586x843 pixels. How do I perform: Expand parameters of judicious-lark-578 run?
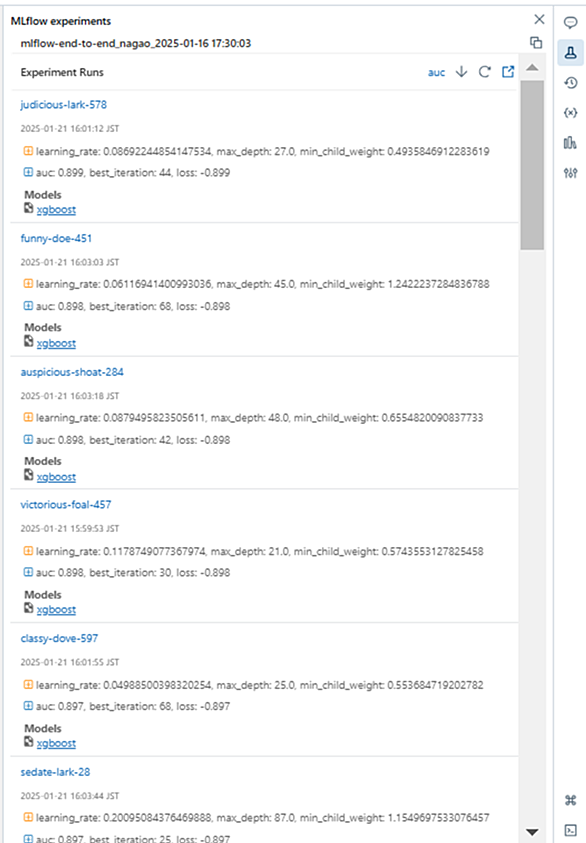tap(28, 151)
